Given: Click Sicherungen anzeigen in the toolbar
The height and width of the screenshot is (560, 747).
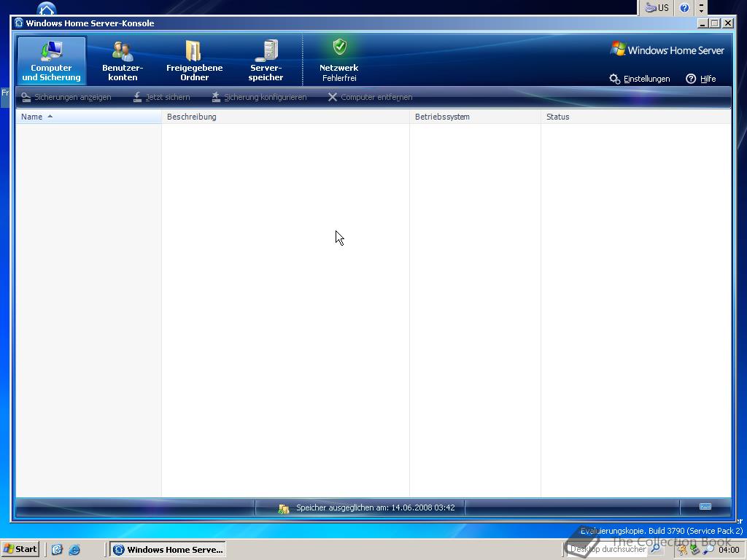Looking at the screenshot, I should click(66, 97).
